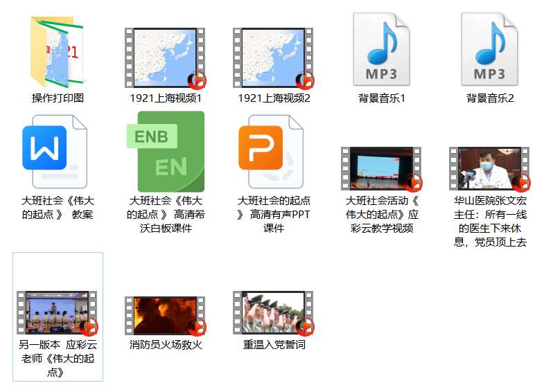
Task: Select the 1921上海视频2 video thumbnail
Action: pyautogui.click(x=273, y=57)
